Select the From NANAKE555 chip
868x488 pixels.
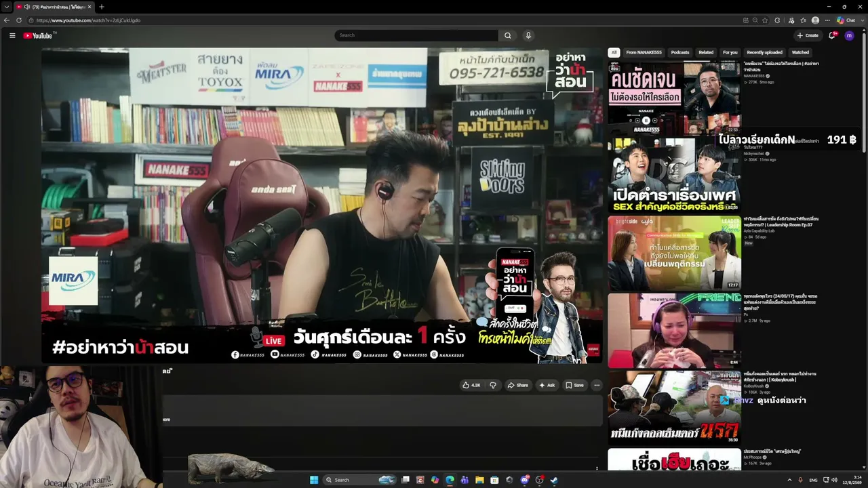click(644, 52)
